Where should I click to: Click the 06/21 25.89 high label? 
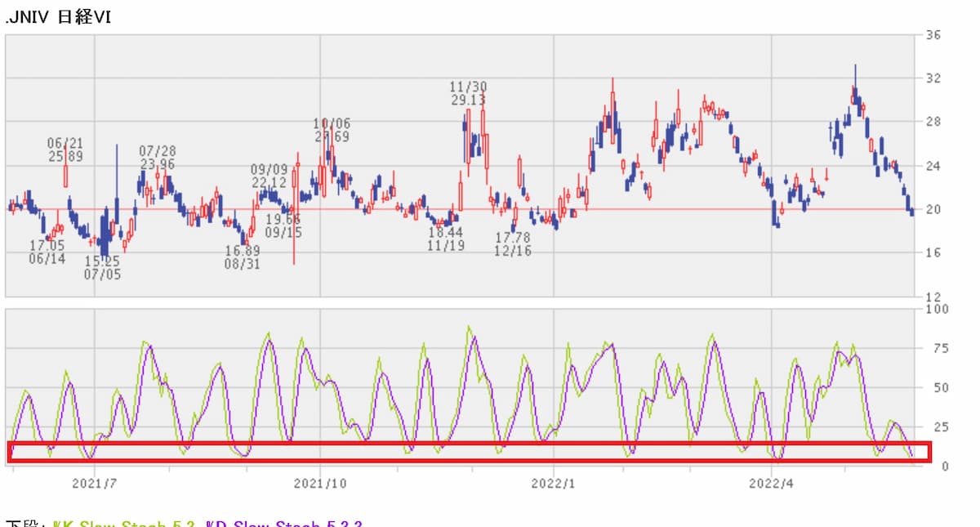(65, 150)
